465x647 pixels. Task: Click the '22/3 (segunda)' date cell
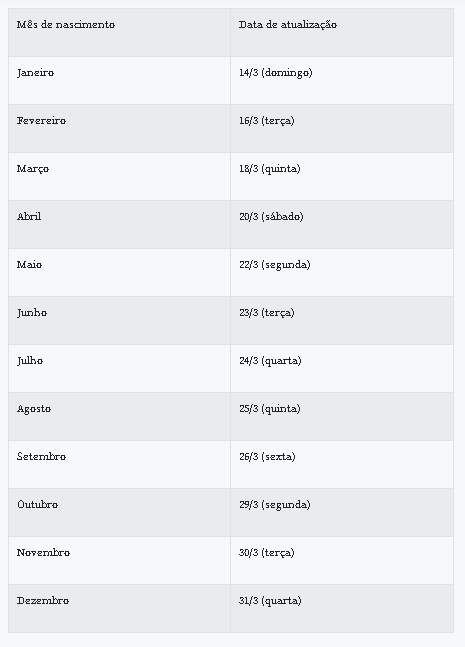coord(342,272)
